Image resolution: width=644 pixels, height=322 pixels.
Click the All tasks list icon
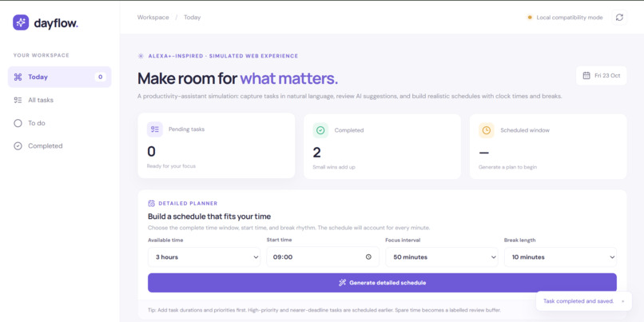click(18, 100)
